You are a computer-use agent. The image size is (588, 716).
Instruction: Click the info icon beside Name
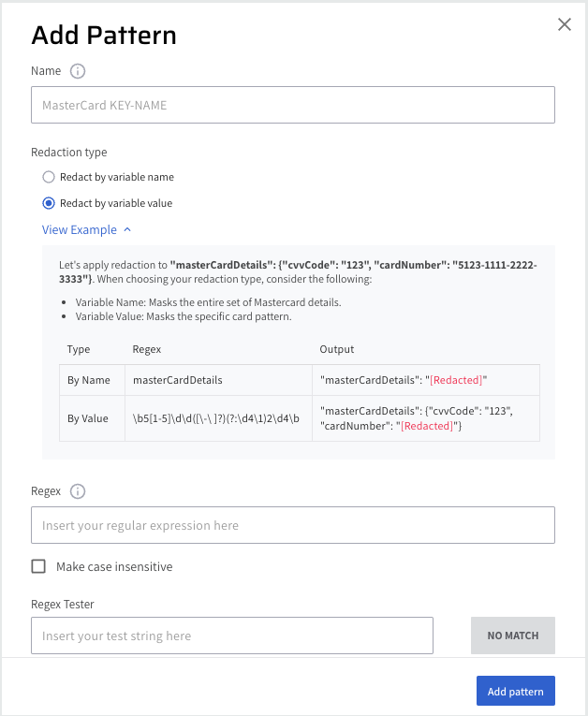click(79, 71)
